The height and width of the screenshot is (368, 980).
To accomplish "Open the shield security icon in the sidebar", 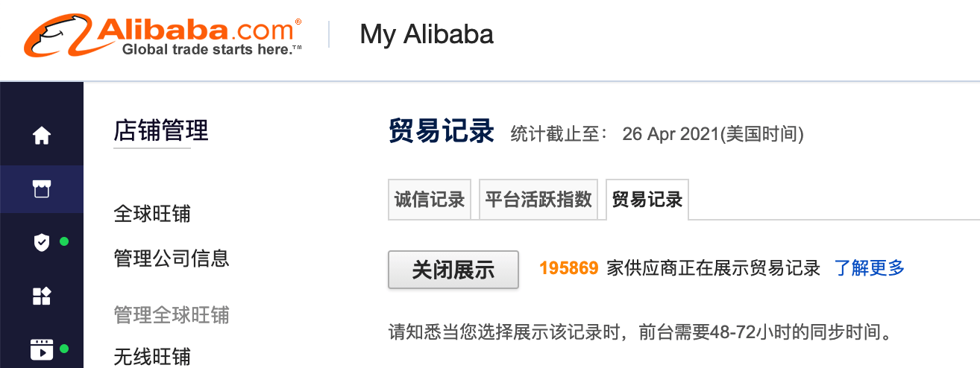I will (x=42, y=242).
